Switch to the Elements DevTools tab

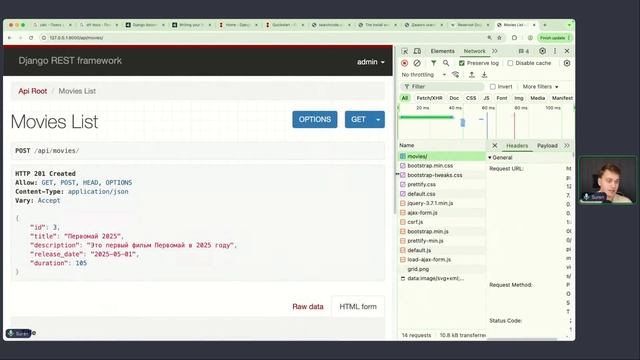(442, 51)
